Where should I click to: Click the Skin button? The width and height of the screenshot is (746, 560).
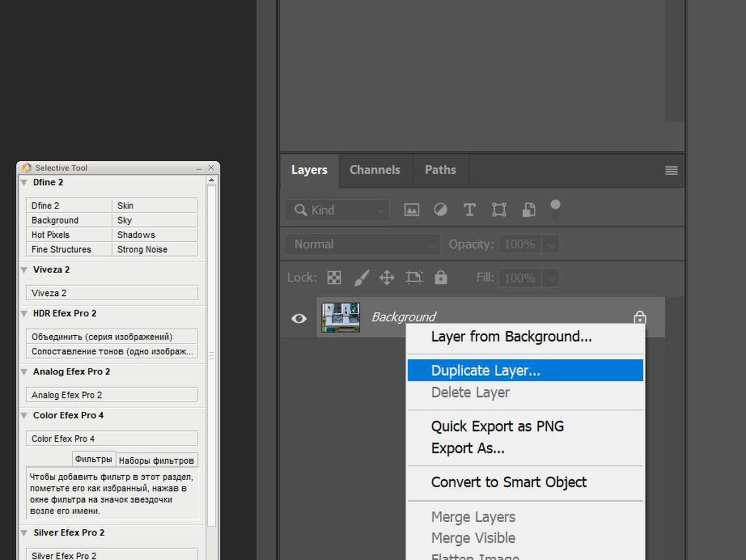pos(155,206)
